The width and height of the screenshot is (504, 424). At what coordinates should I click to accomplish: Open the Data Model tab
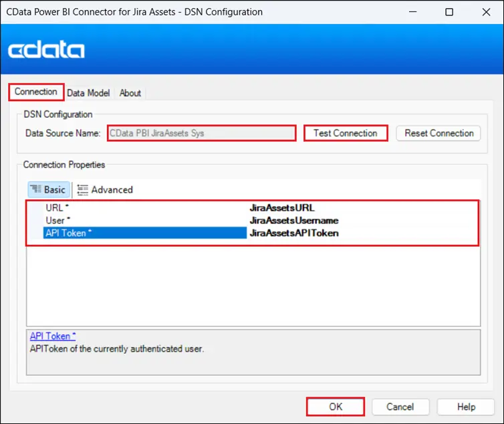(x=90, y=93)
